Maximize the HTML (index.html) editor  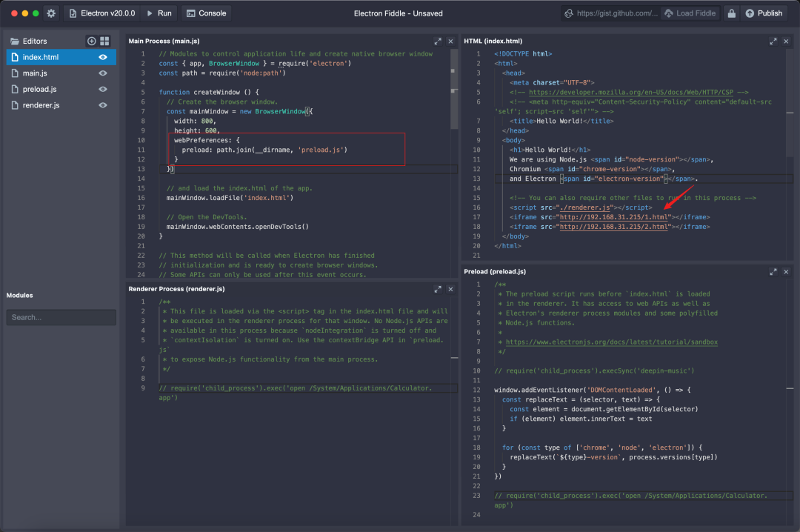[x=773, y=41]
